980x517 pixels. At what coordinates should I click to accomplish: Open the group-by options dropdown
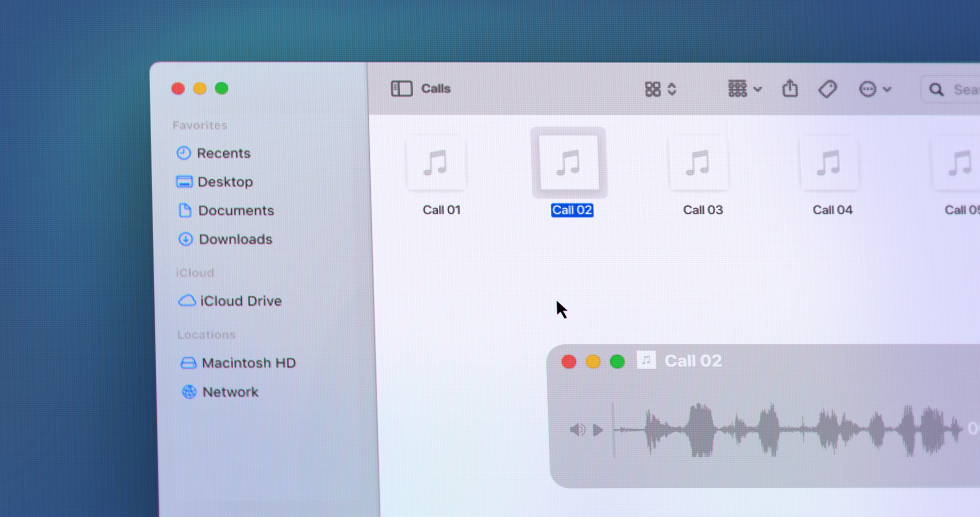(x=744, y=89)
